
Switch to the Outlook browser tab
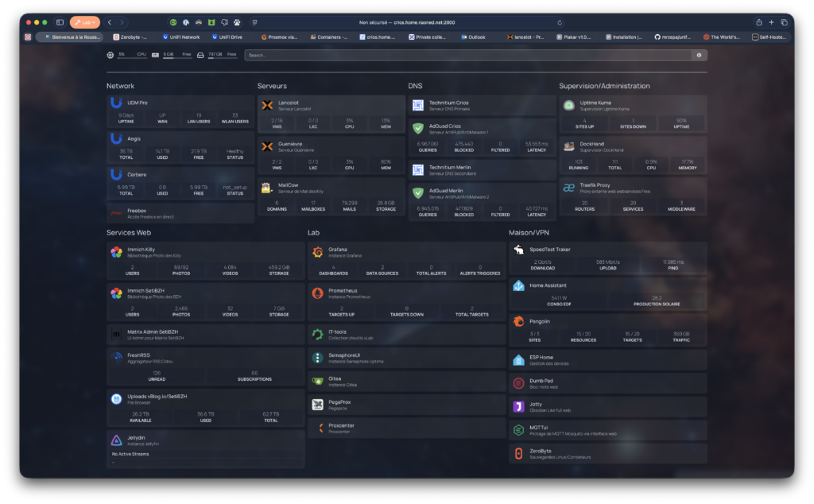474,37
